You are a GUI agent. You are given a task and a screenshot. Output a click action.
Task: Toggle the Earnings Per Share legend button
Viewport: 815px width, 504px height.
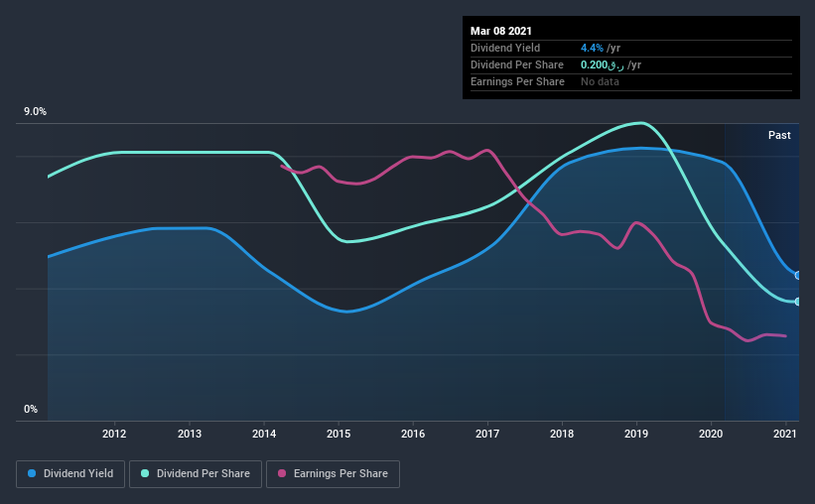pyautogui.click(x=333, y=474)
